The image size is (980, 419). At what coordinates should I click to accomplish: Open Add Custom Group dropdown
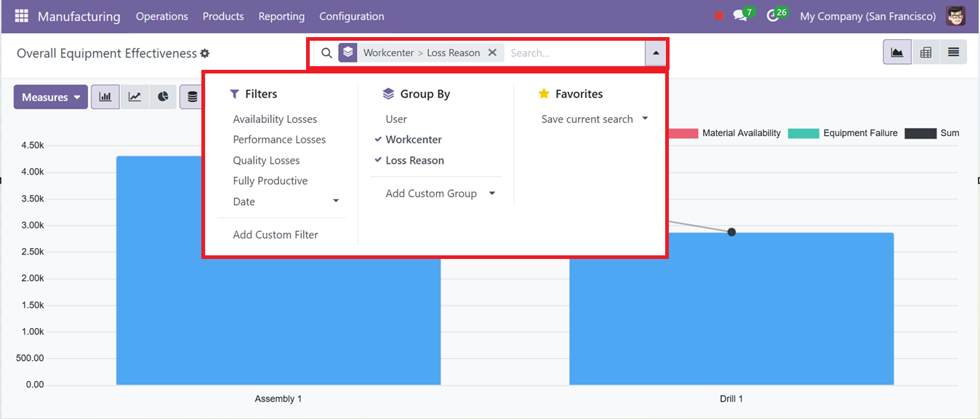click(x=440, y=193)
